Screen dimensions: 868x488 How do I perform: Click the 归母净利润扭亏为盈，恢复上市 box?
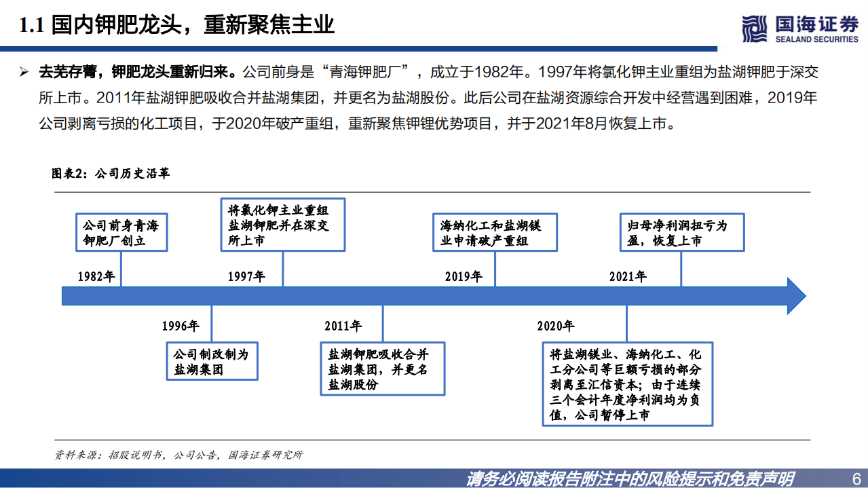[x=681, y=232]
